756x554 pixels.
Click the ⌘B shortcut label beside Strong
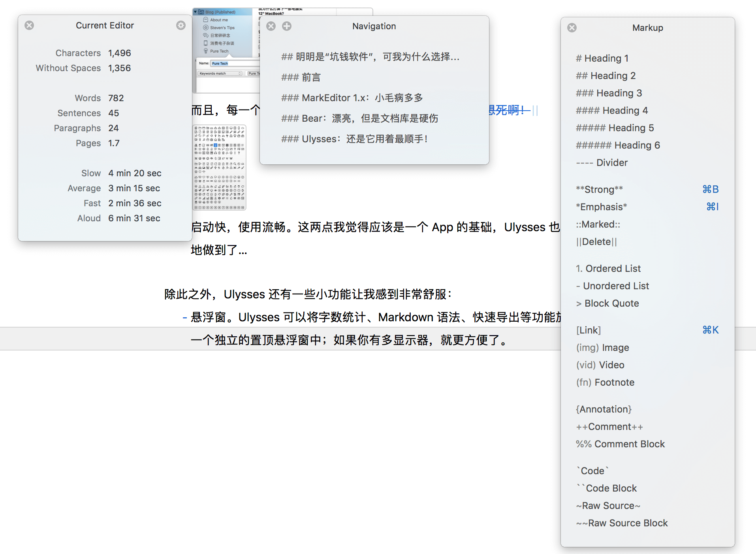[x=711, y=190]
